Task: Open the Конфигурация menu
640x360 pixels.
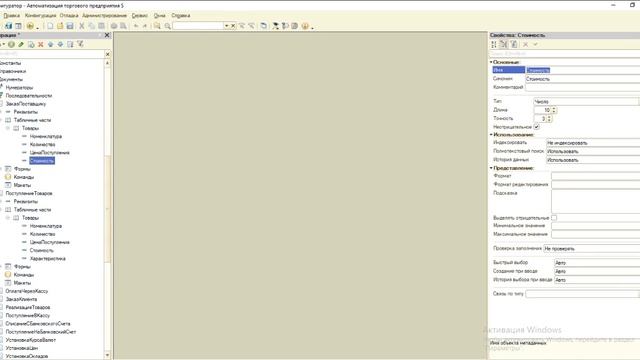Action: pos(40,16)
